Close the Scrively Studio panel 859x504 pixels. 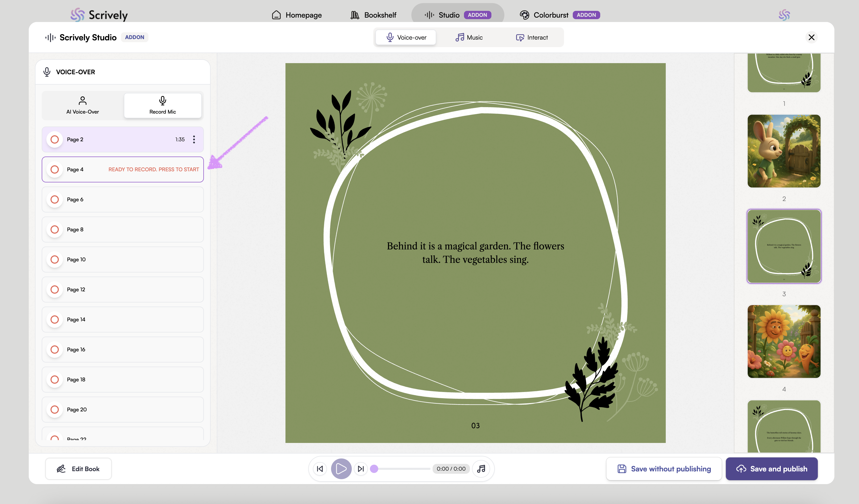click(811, 37)
